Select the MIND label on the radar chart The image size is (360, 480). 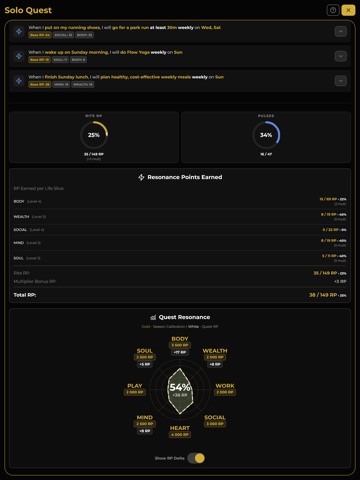(145, 417)
